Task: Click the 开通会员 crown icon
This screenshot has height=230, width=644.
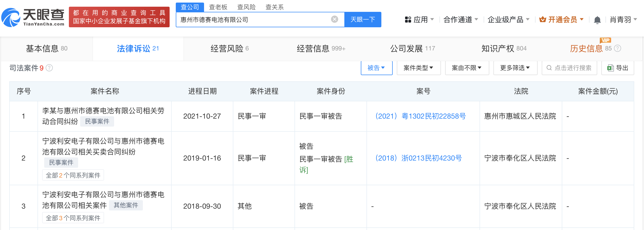Action: tap(542, 19)
